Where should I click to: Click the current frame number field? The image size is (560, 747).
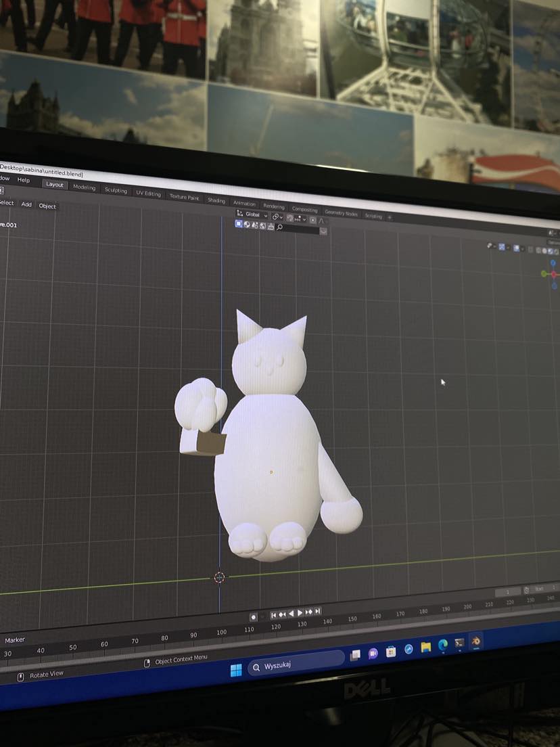[508, 592]
